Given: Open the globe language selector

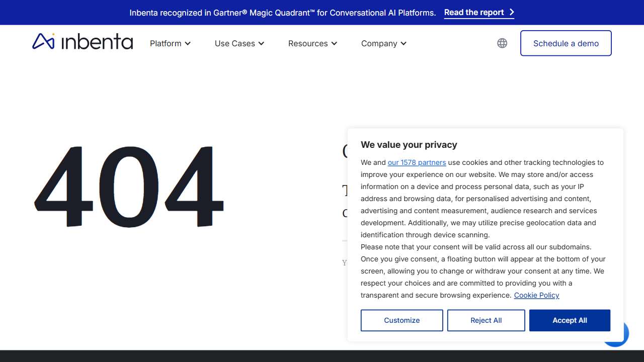Looking at the screenshot, I should pos(502,43).
